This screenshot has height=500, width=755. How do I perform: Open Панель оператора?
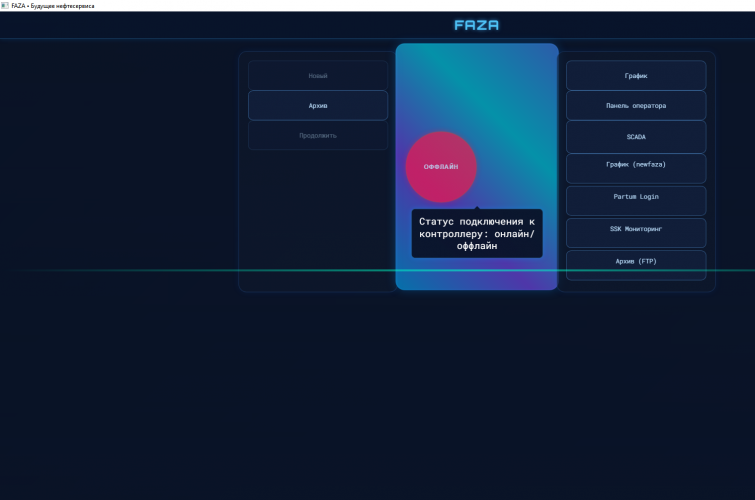(x=636, y=106)
